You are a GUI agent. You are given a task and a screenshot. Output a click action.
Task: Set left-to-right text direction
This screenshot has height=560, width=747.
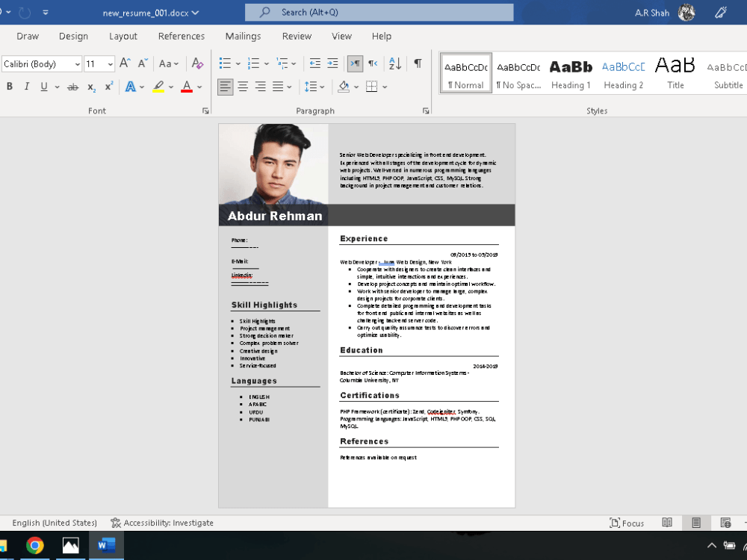pyautogui.click(x=356, y=63)
